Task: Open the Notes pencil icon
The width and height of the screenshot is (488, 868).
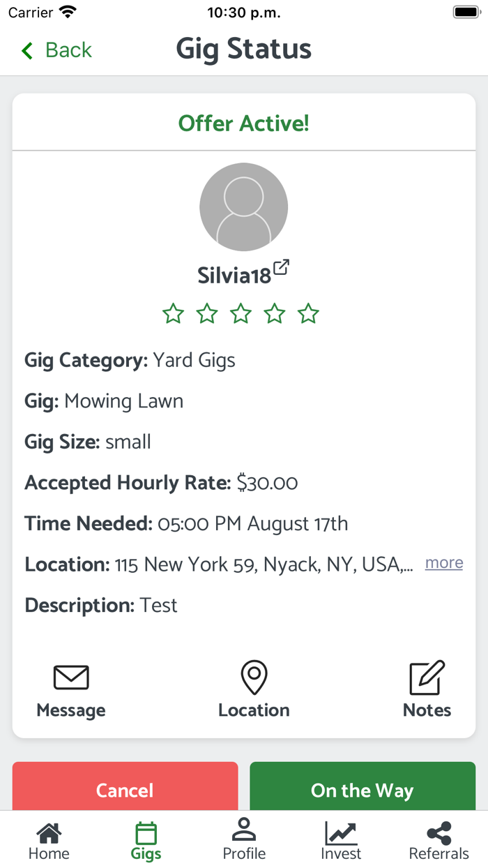Action: 427,678
